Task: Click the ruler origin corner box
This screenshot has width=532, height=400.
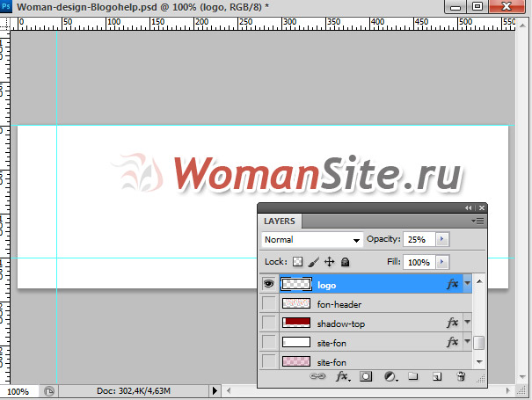Action: point(4,24)
